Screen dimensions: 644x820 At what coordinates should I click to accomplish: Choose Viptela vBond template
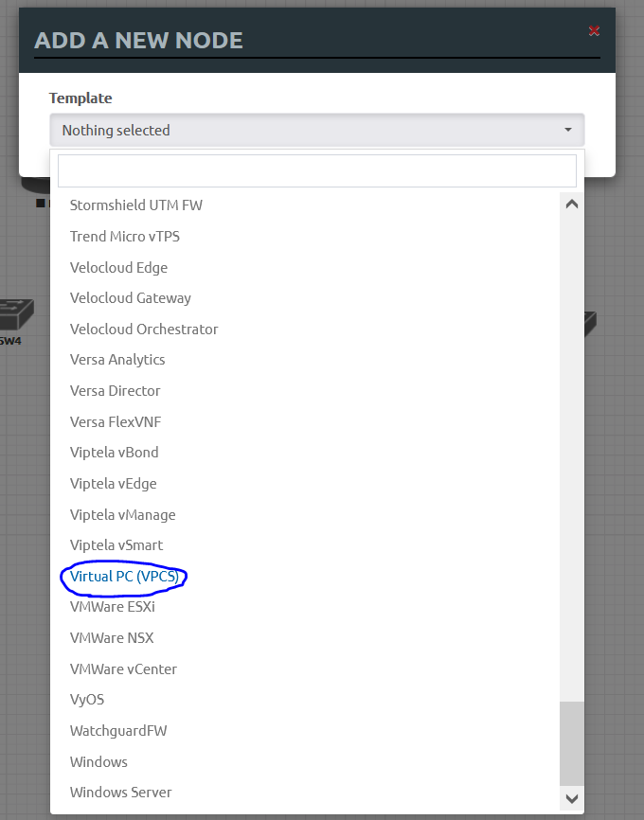[x=114, y=453]
